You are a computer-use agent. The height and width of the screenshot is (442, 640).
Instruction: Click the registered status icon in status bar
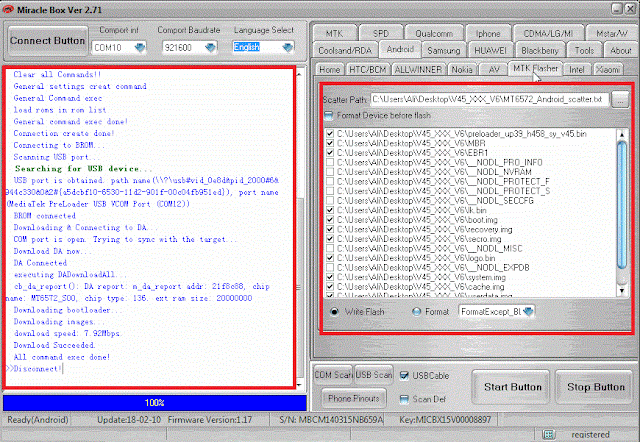point(549,434)
